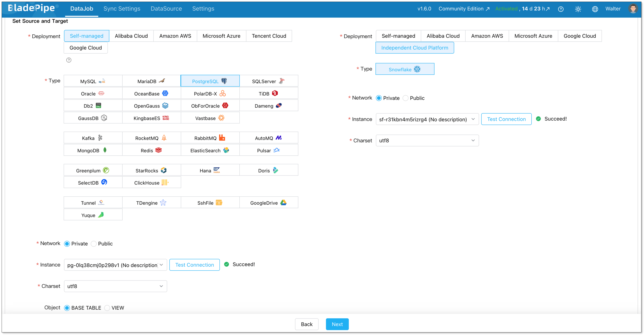644x335 pixels.
Task: Open target Instance dropdown sf-r31kbn4m5rizrg4
Action: point(427,119)
